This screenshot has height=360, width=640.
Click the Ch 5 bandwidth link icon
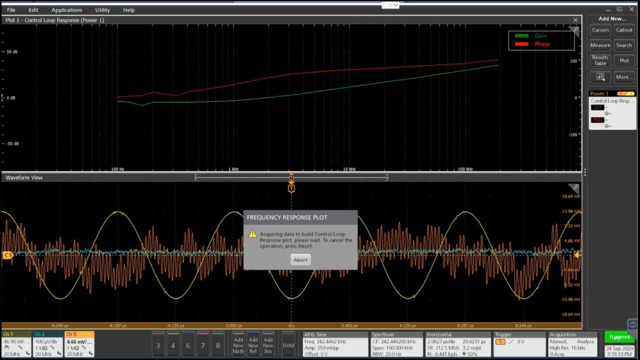point(91,353)
